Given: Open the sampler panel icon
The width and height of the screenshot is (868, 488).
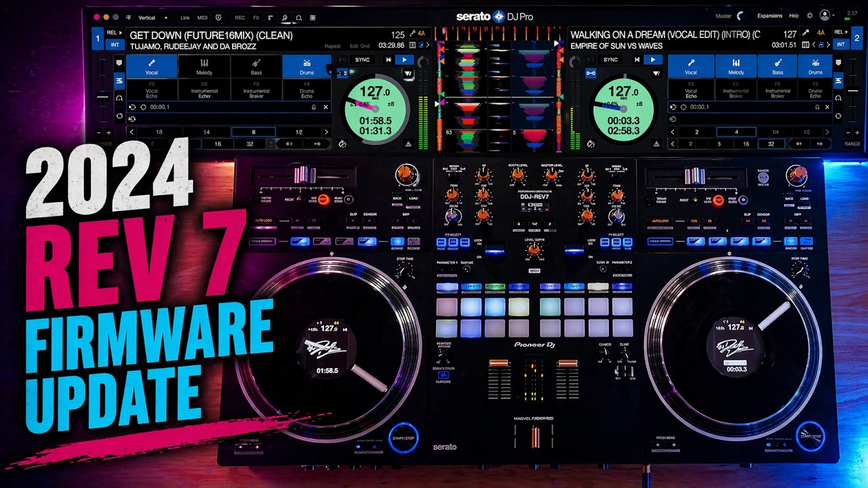Looking at the screenshot, I should 271,17.
